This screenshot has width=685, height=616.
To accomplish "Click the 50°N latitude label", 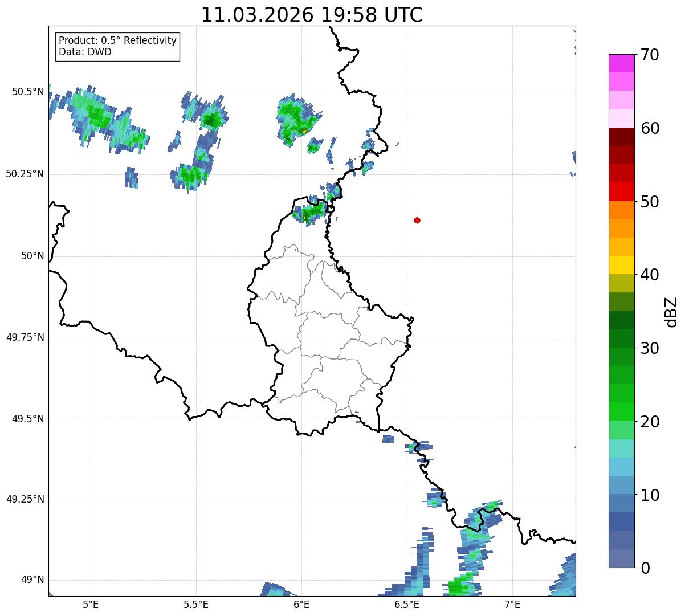I will (32, 256).
